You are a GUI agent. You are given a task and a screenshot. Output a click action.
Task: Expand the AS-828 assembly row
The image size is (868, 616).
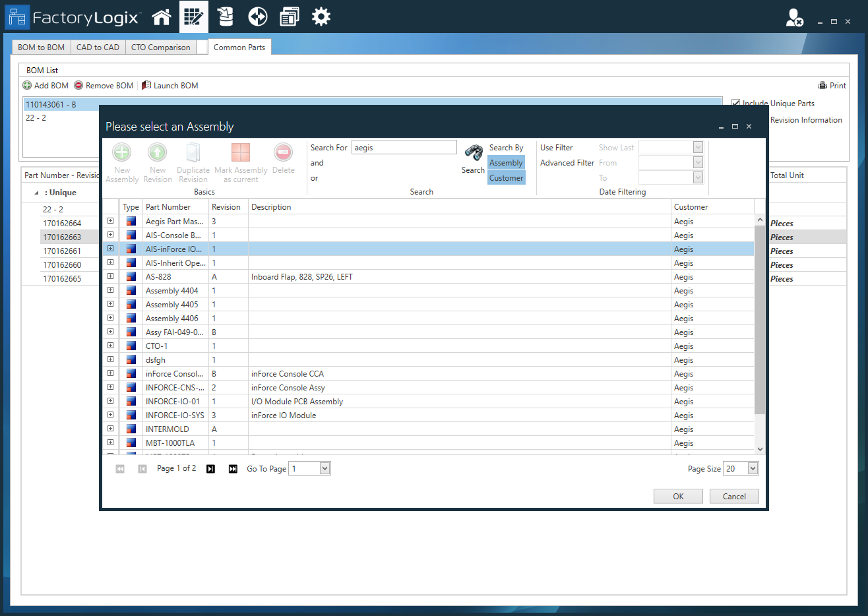[x=111, y=276]
